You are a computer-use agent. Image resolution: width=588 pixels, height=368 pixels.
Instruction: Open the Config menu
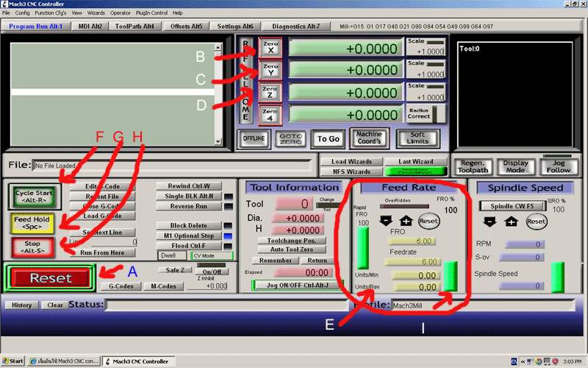22,13
